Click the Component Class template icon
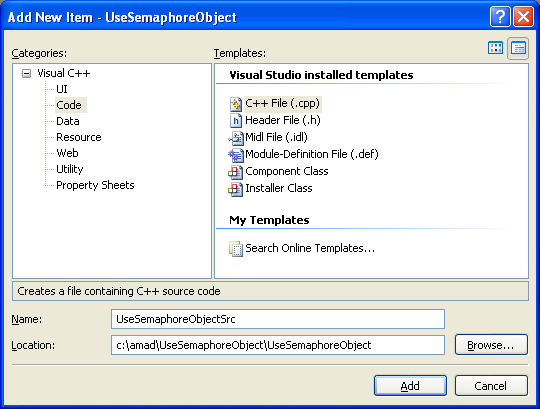This screenshot has height=409, width=540. coord(236,172)
